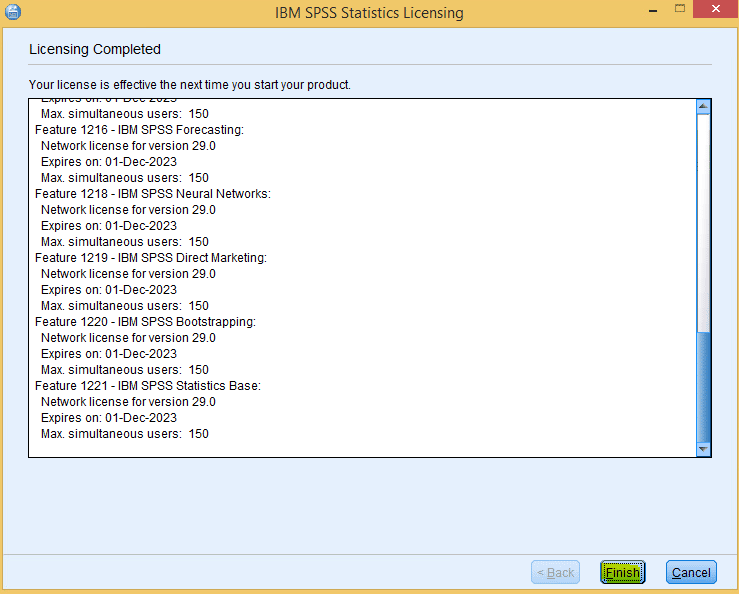Maximize the Licensing window
This screenshot has height=594, width=739.
pos(680,8)
